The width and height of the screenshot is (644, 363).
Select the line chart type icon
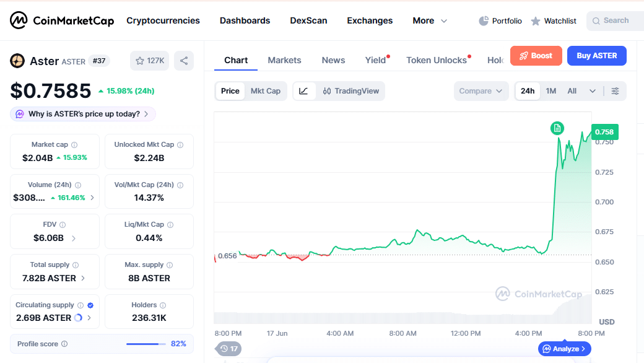(x=303, y=91)
